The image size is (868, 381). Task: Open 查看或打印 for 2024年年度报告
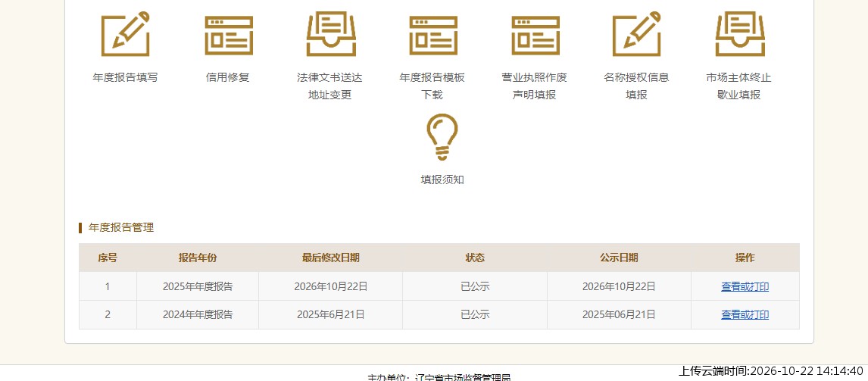(745, 314)
